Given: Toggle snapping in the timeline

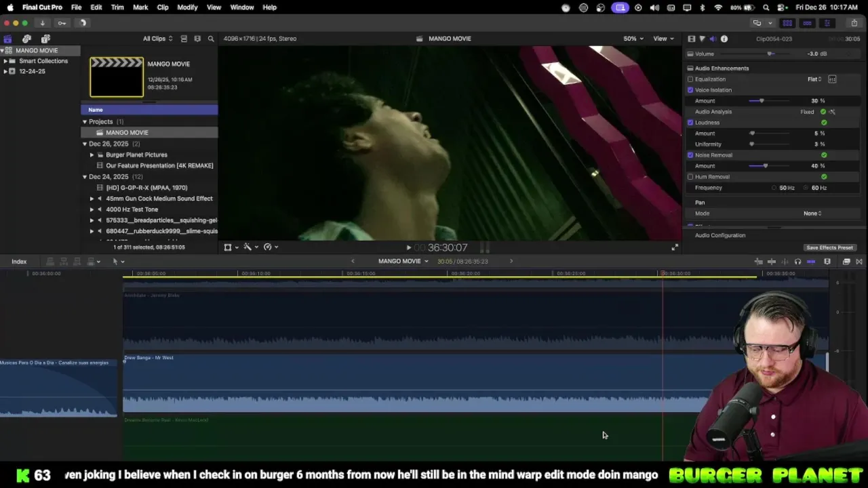Looking at the screenshot, I should [811, 262].
